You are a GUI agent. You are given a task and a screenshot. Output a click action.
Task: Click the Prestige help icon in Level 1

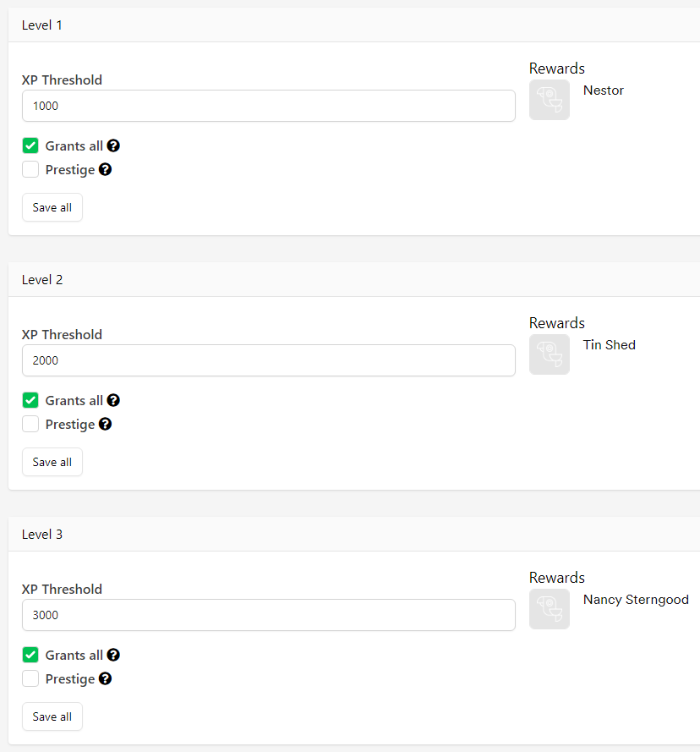pos(105,169)
